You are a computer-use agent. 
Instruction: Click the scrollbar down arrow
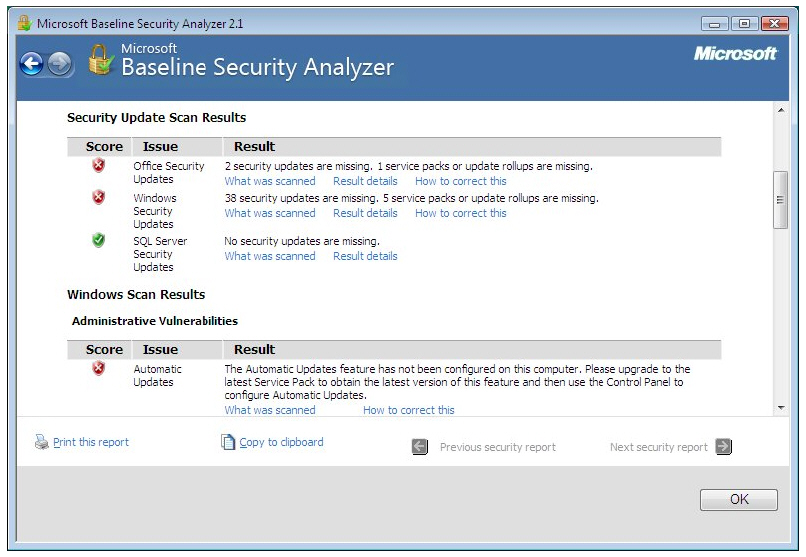(781, 408)
